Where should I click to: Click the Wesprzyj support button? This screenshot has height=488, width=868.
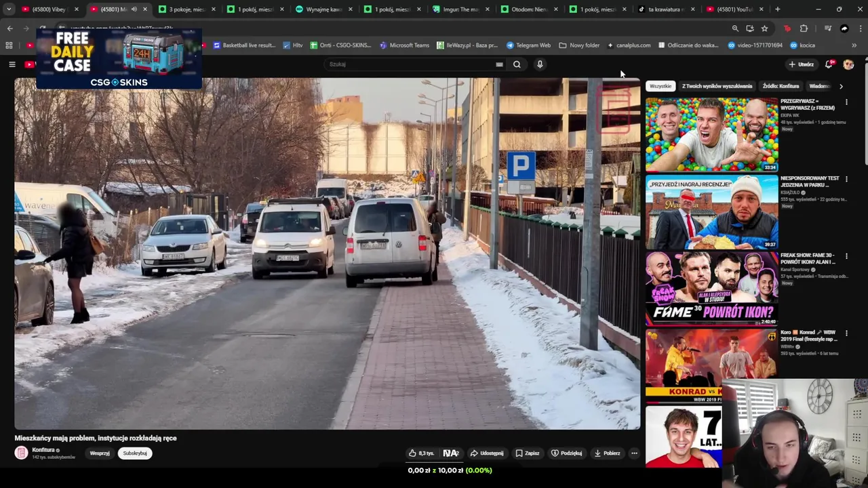pyautogui.click(x=100, y=453)
